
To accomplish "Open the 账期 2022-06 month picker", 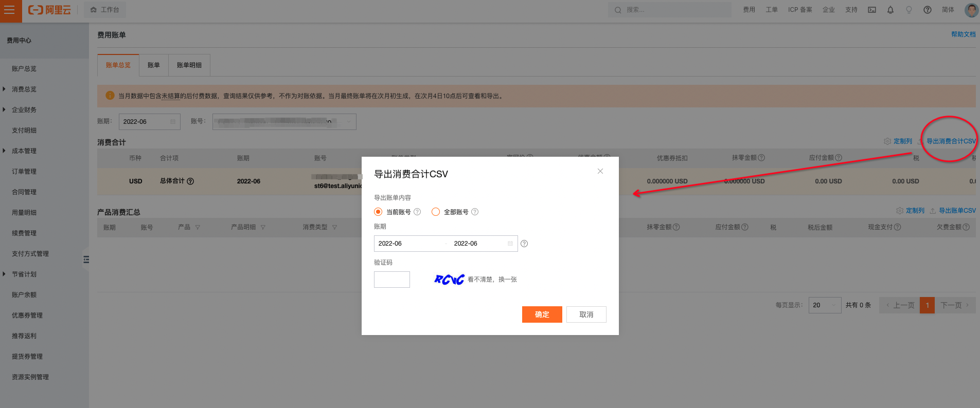I will (x=150, y=122).
